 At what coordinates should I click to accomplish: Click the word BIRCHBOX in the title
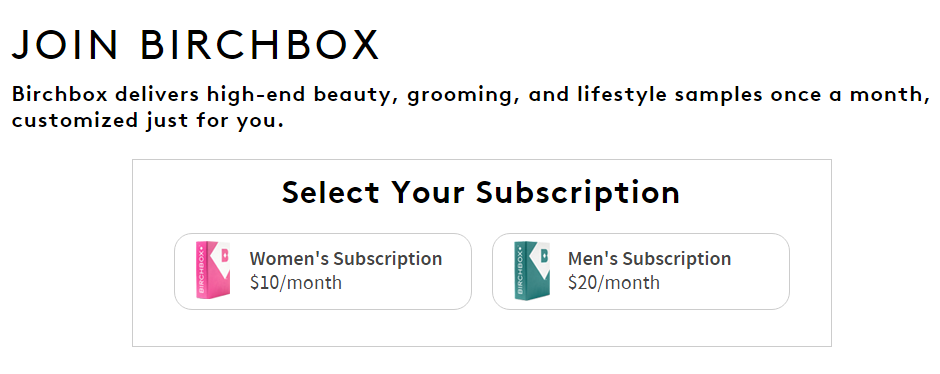(260, 44)
